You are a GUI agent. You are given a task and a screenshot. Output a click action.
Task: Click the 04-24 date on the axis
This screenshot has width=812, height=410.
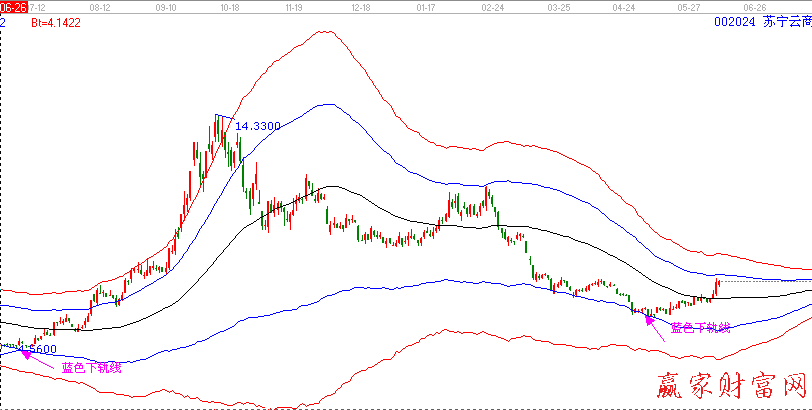(x=623, y=6)
